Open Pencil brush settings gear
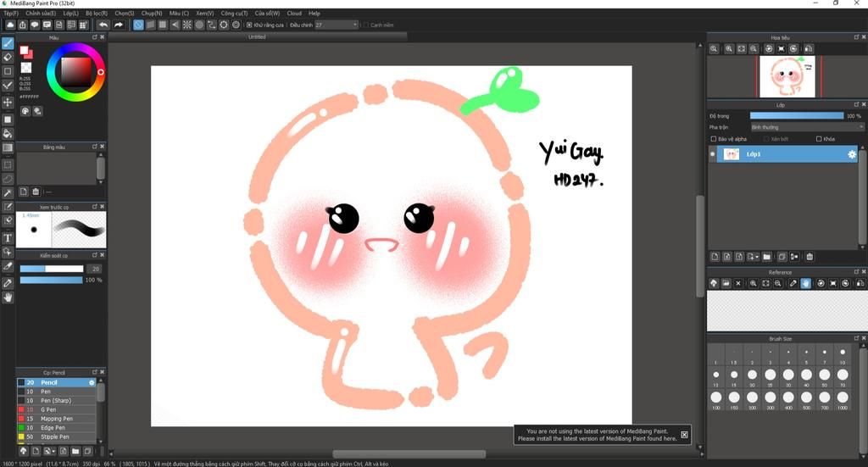This screenshot has height=467, width=868. (92, 382)
